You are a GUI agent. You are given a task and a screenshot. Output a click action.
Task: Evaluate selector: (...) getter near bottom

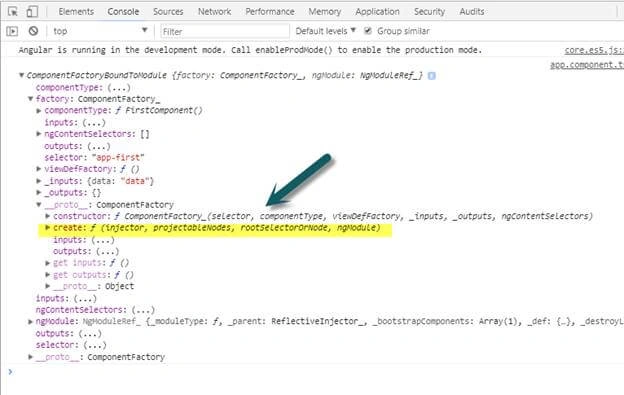point(71,344)
